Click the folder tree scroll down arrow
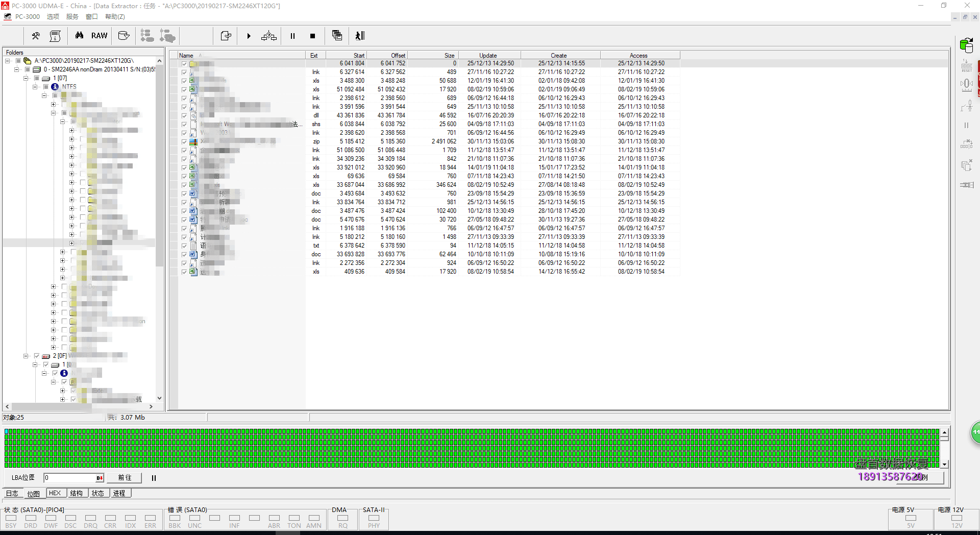The width and height of the screenshot is (980, 535). click(x=159, y=398)
